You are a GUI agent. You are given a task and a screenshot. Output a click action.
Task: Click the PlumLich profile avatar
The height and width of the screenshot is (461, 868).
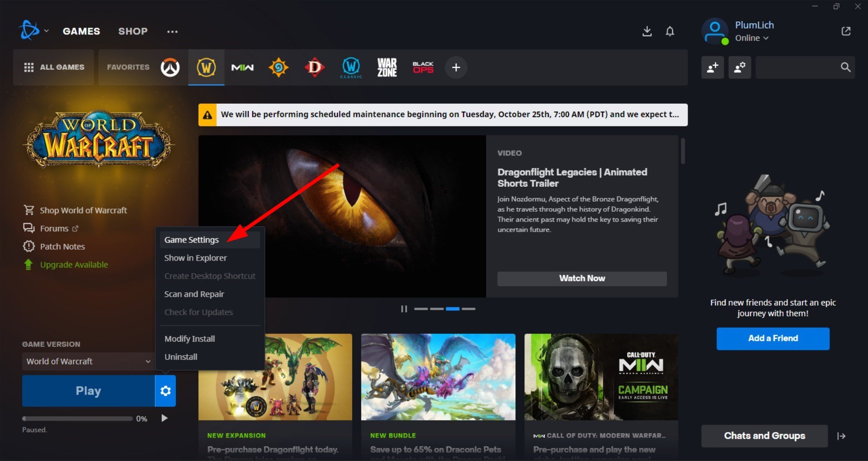pyautogui.click(x=715, y=31)
